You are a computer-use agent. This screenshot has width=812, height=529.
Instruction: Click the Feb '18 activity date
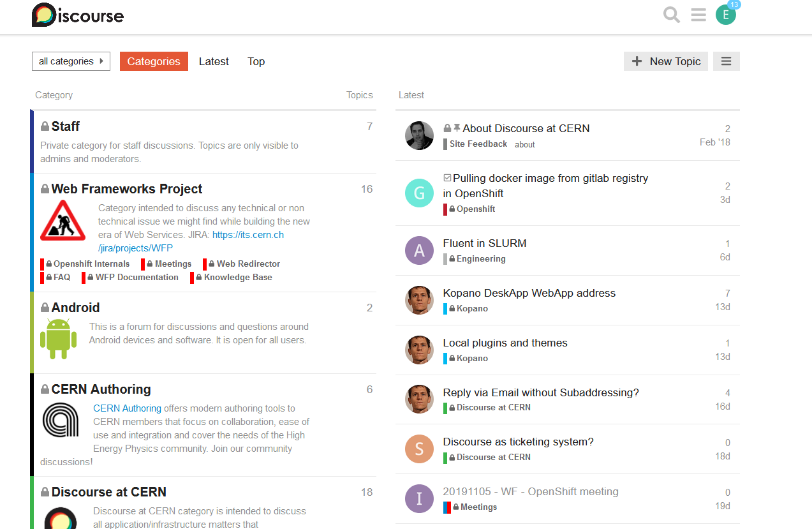click(x=715, y=142)
